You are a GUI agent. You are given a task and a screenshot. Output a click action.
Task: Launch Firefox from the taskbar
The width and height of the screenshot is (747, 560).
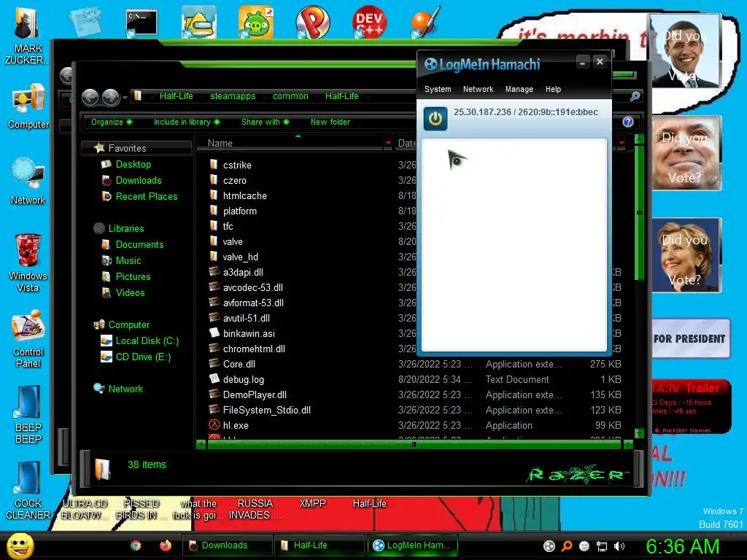[x=165, y=545]
